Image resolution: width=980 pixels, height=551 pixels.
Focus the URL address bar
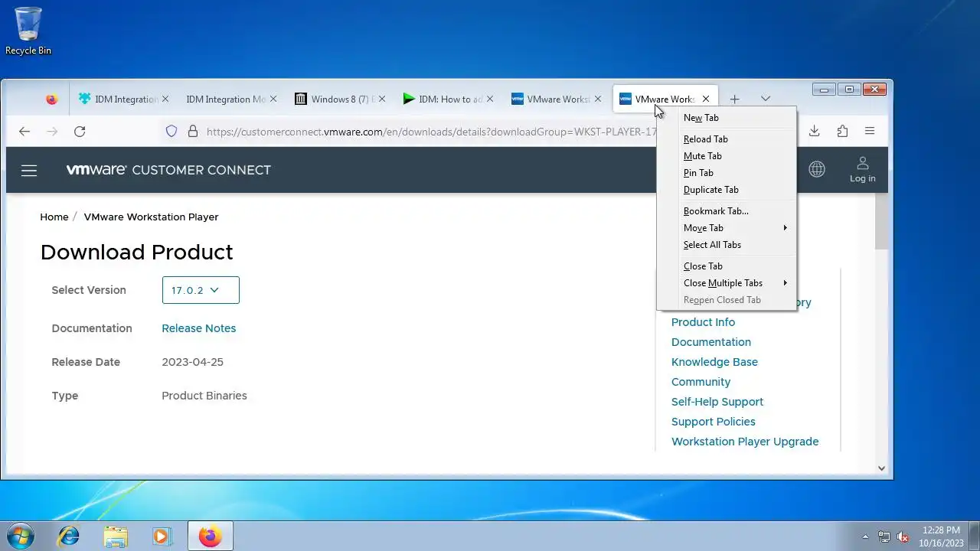click(x=431, y=132)
